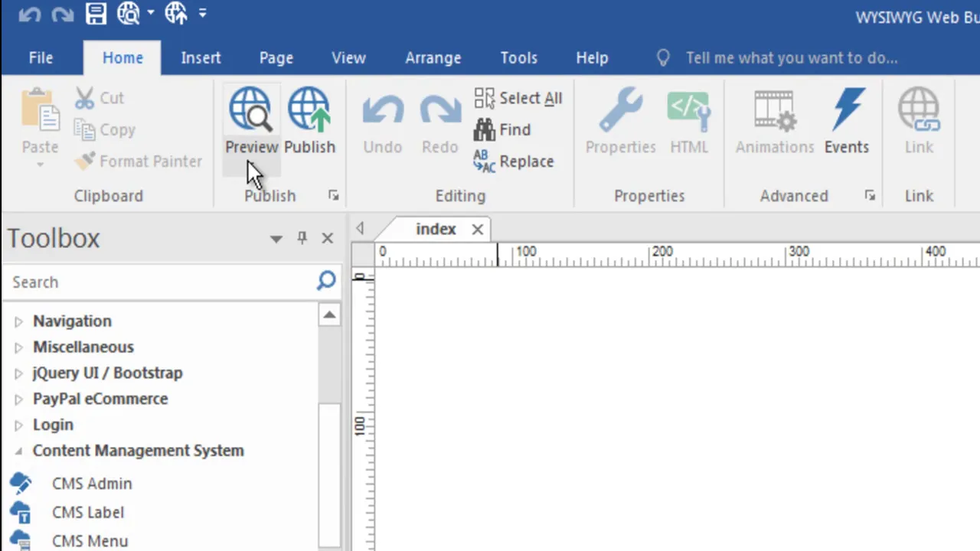The image size is (980, 551).
Task: Open the File menu
Action: tap(41, 58)
